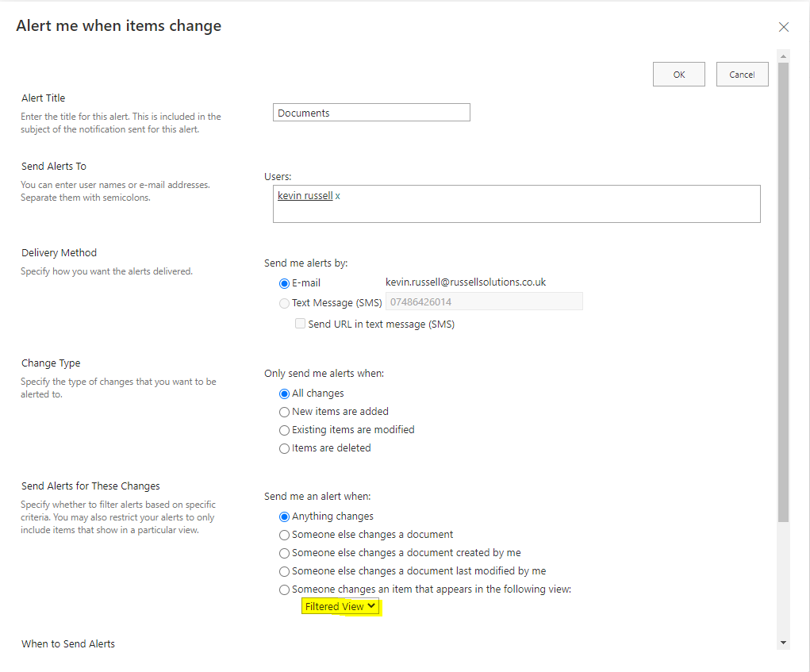Click the Delivery Method heading
The height and width of the screenshot is (672, 810).
pyautogui.click(x=59, y=252)
